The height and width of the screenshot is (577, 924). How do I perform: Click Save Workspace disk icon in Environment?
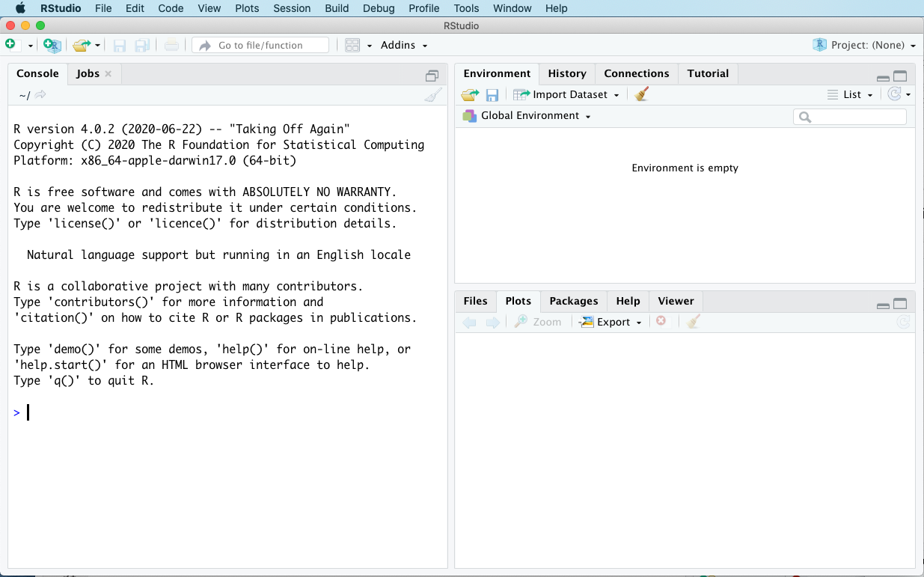tap(492, 95)
